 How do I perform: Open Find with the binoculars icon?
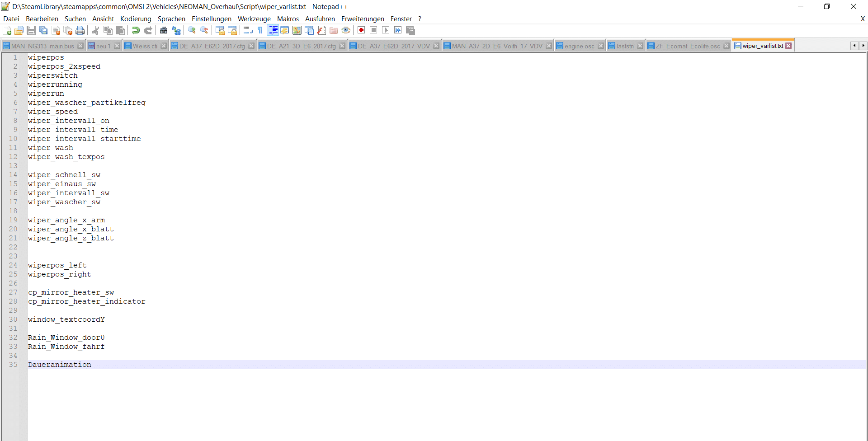point(164,30)
